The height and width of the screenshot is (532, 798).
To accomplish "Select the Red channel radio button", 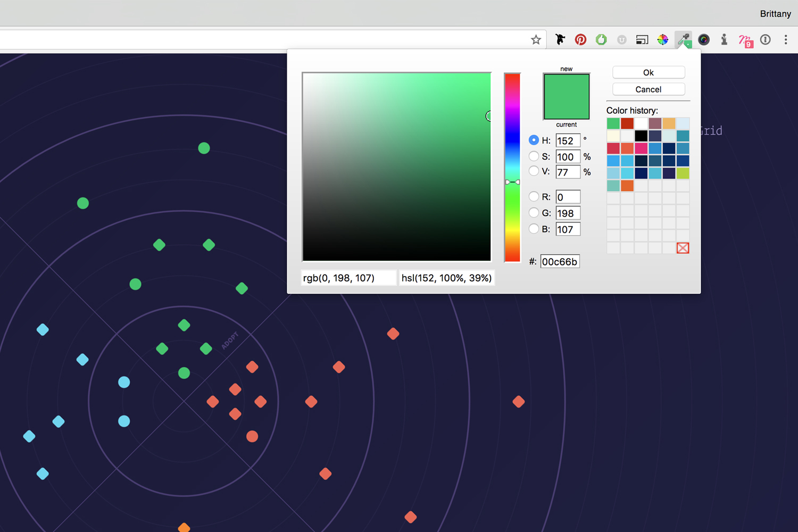I will [534, 196].
